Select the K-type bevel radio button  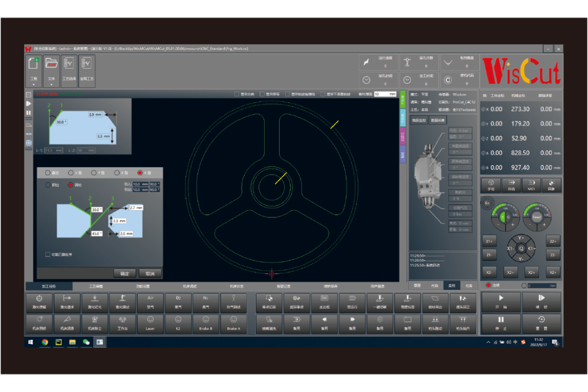coord(140,173)
